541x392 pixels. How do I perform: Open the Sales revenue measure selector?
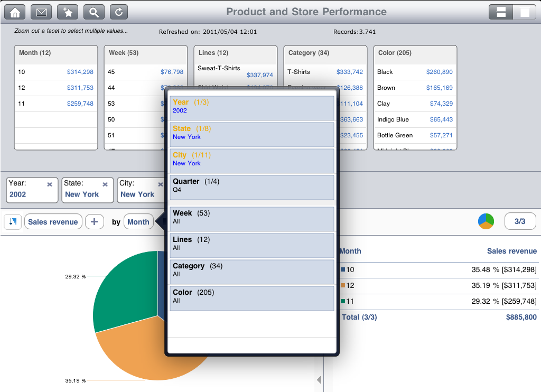click(53, 222)
